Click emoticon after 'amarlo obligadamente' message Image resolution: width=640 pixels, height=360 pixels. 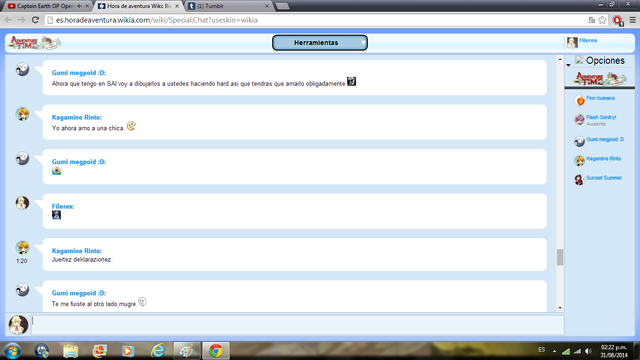coord(351,82)
